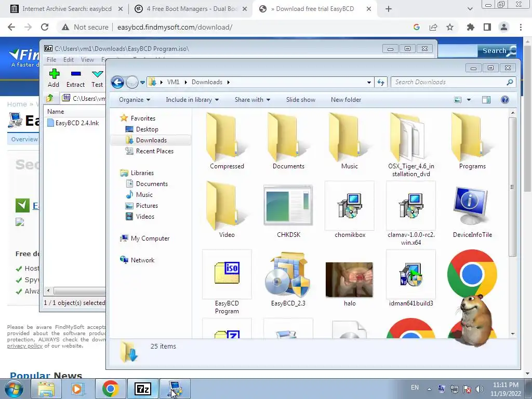Go forward in Explorer window
The width and height of the screenshot is (532, 399).
(132, 82)
